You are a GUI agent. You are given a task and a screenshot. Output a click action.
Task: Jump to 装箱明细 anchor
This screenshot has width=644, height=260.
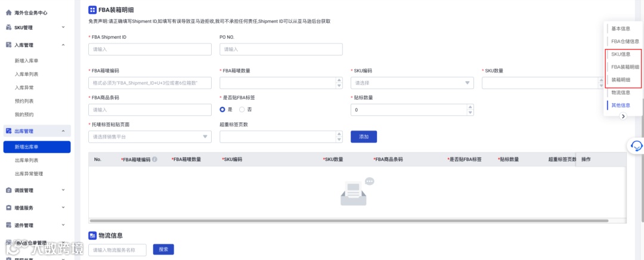(621, 80)
